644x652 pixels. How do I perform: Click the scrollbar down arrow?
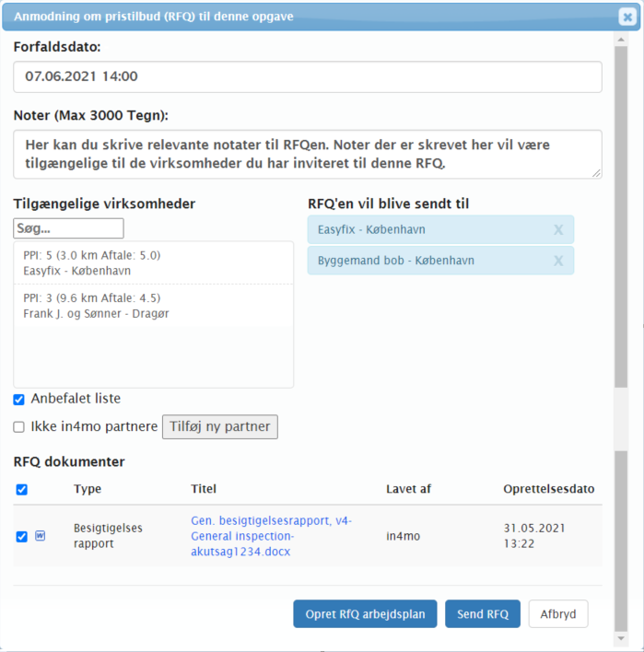click(x=622, y=637)
